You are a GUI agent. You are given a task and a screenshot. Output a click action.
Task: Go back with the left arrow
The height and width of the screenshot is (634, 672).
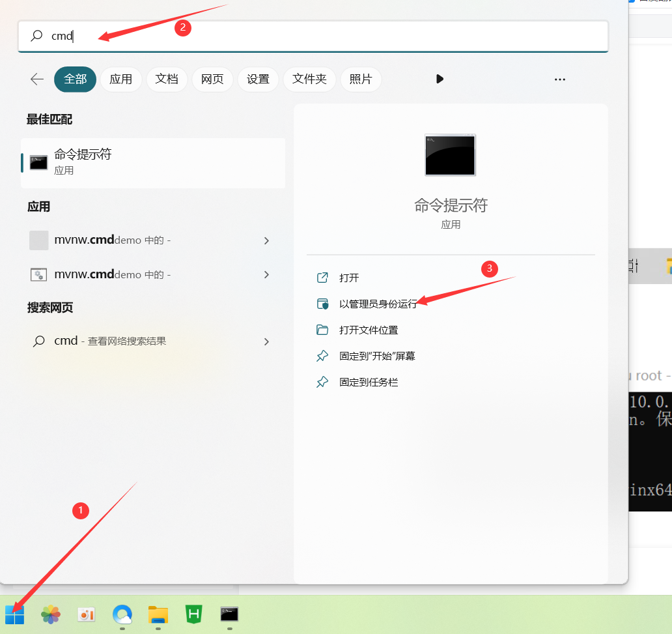[x=37, y=79]
